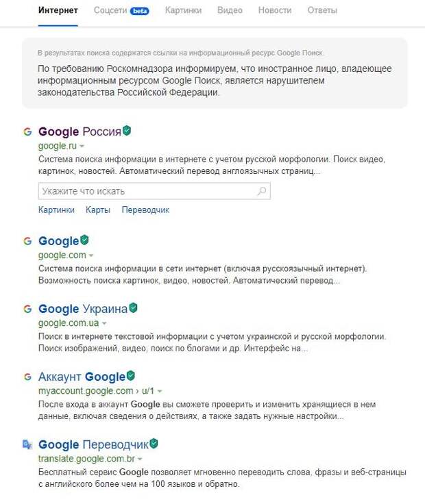Click the magnifier icon in the site search box
This screenshot has height=504, width=425.
click(261, 192)
